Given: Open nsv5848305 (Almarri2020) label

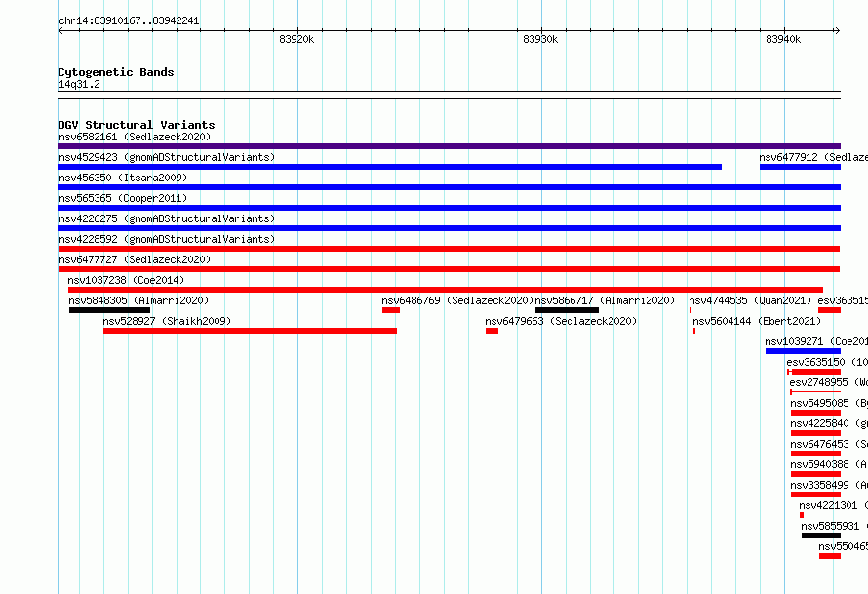Looking at the screenshot, I should point(138,300).
